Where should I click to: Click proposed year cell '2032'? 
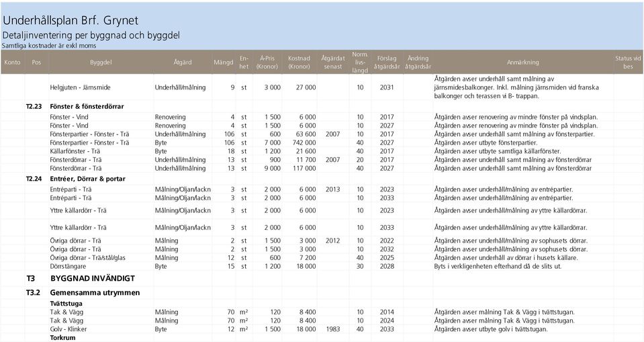[x=387, y=249]
